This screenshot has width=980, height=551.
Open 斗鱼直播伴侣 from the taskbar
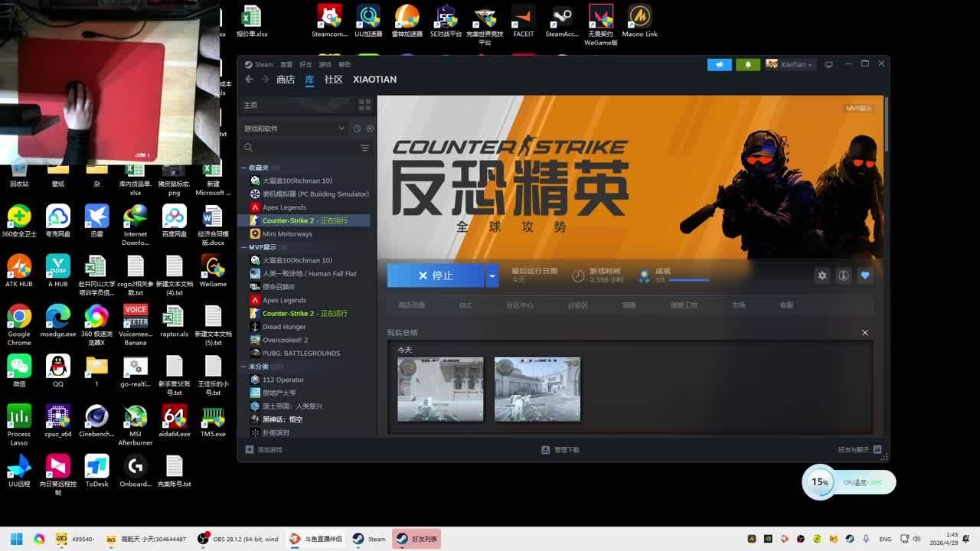pos(315,539)
